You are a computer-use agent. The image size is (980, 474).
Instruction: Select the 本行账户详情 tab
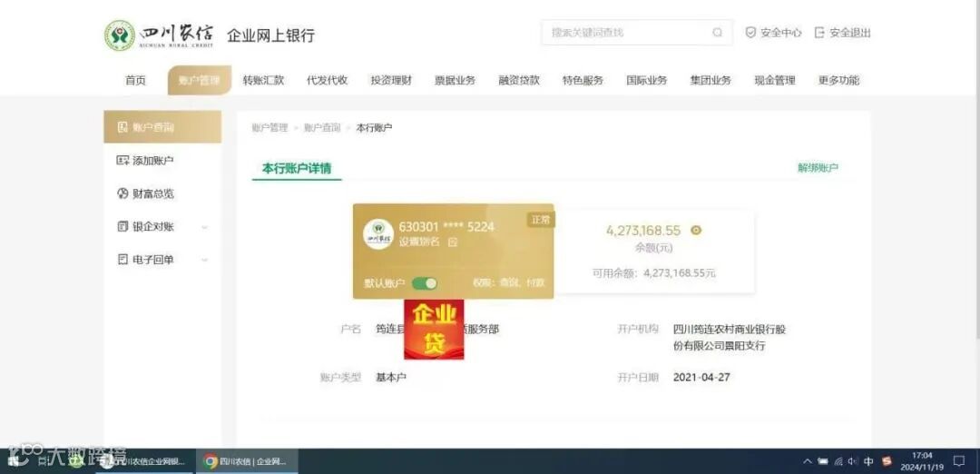pos(296,168)
